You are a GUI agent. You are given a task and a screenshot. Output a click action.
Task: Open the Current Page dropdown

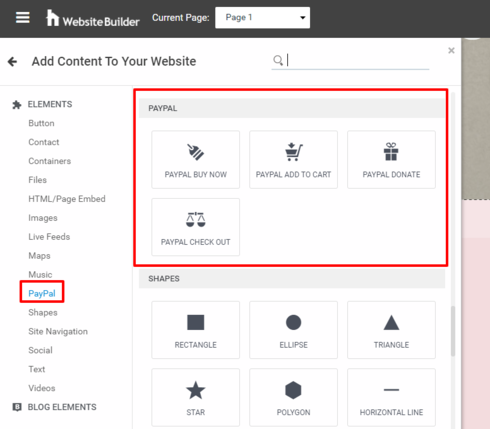click(262, 18)
